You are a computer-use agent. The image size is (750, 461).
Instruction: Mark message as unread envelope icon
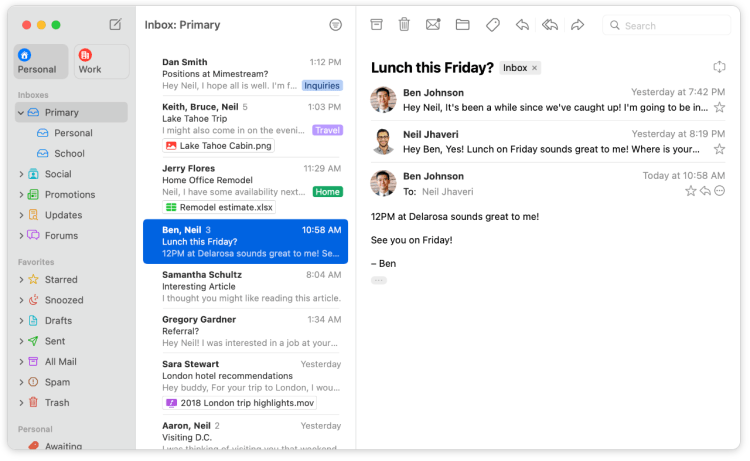click(433, 24)
